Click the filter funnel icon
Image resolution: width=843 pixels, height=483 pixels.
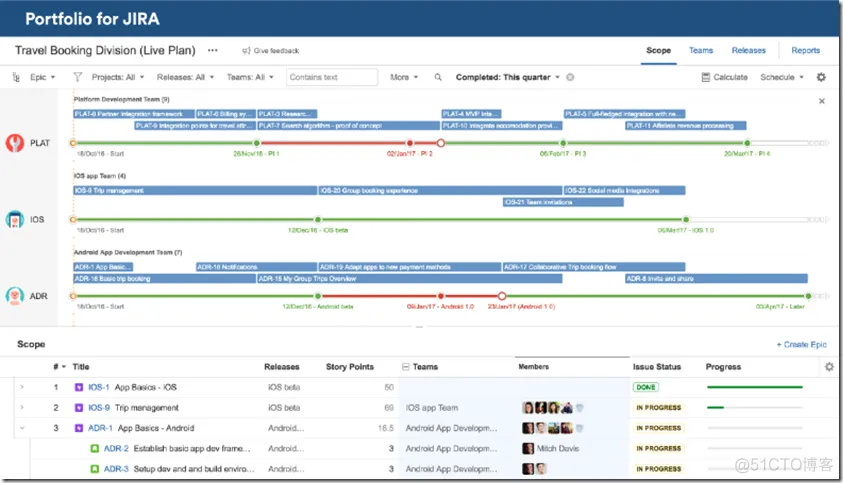77,77
